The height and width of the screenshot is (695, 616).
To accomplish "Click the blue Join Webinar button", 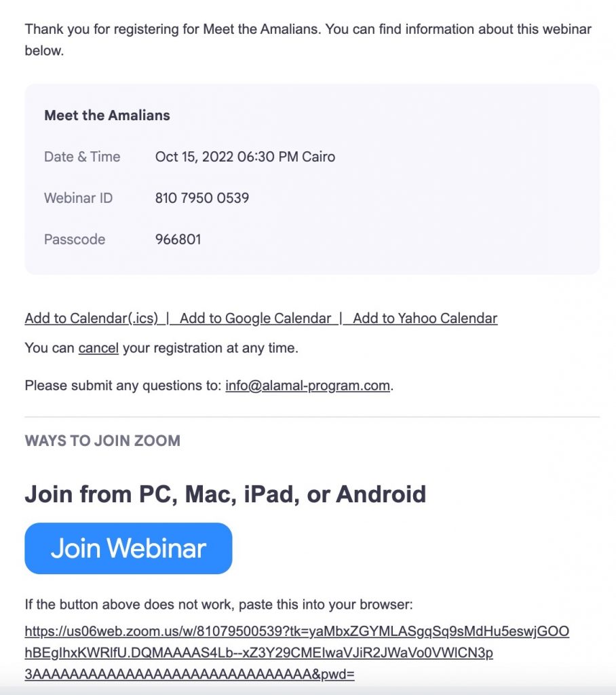I will click(128, 548).
